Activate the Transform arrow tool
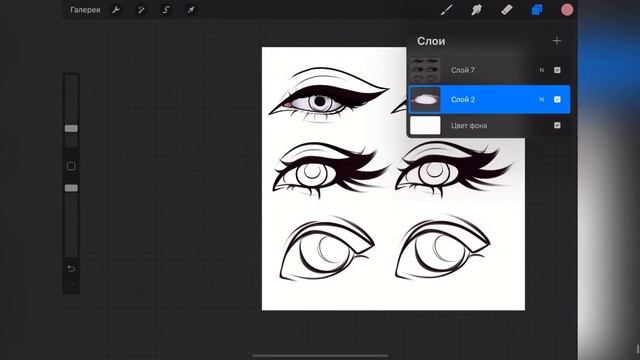640x360 pixels. pyautogui.click(x=191, y=10)
